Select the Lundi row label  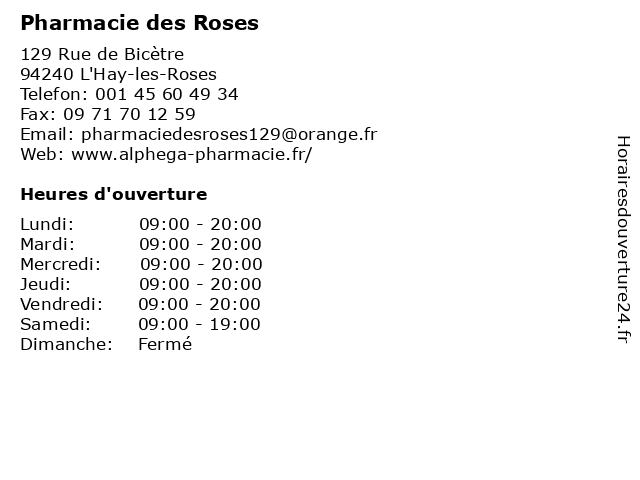(x=47, y=224)
